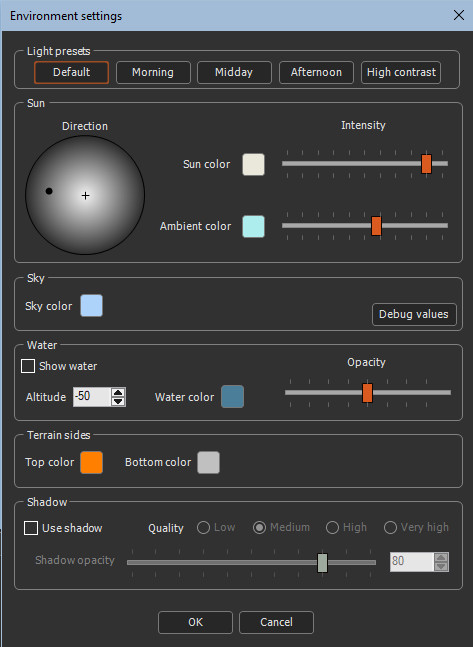Click the sun direction black dot
This screenshot has height=647, width=473.
coord(49,191)
